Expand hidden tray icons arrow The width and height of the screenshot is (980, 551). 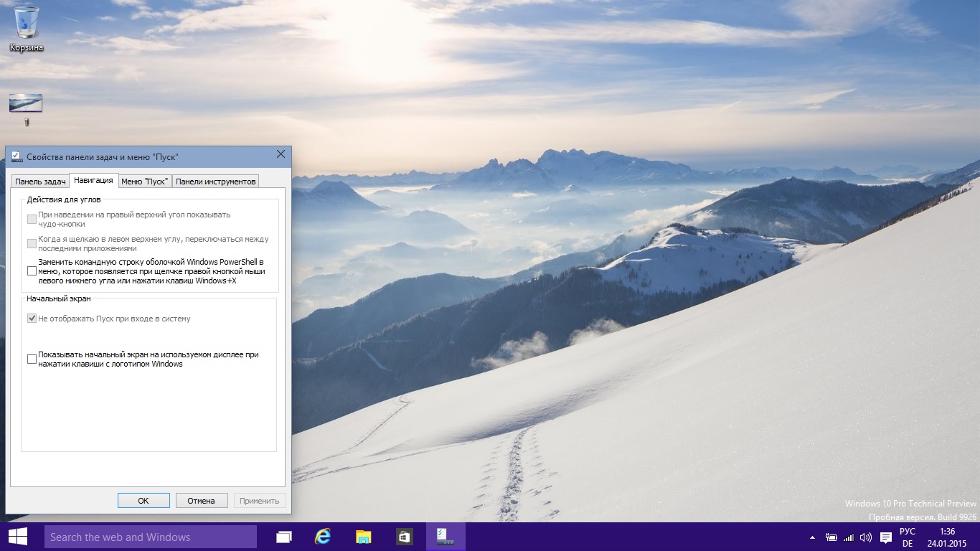click(x=812, y=537)
